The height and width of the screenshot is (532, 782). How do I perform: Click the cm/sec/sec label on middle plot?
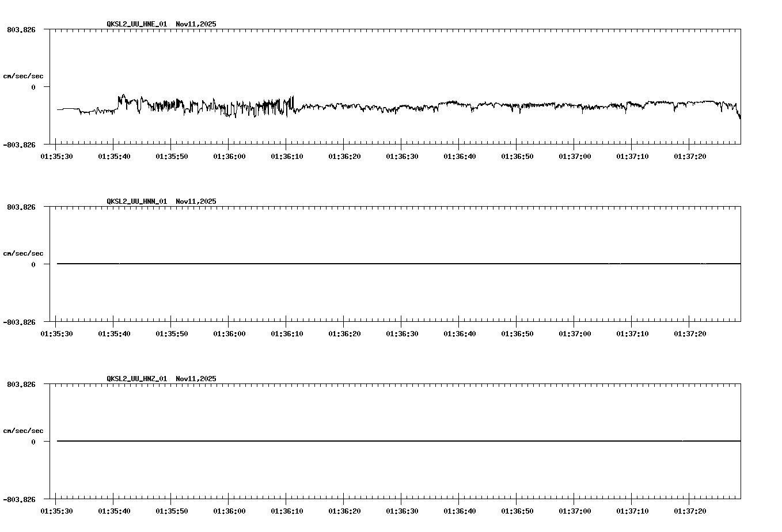tap(24, 253)
